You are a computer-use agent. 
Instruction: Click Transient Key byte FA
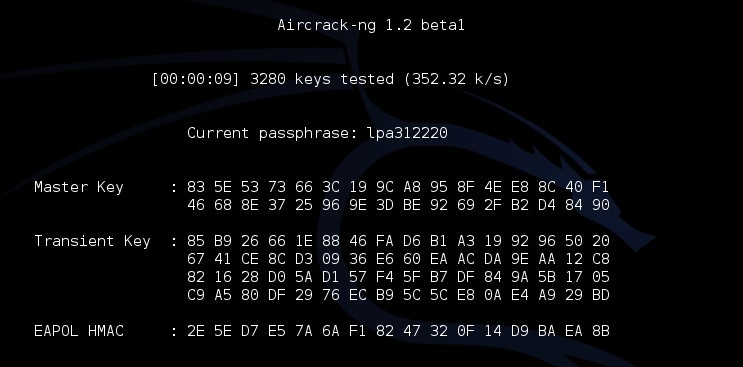385,241
